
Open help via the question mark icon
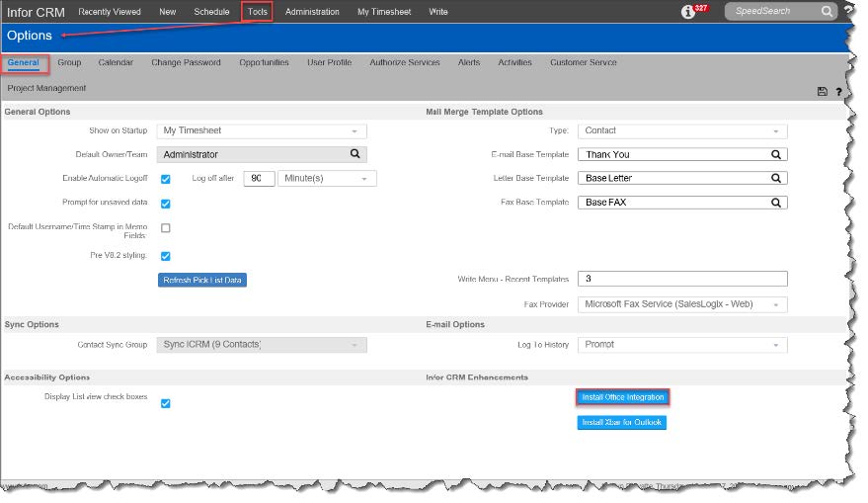(x=839, y=91)
